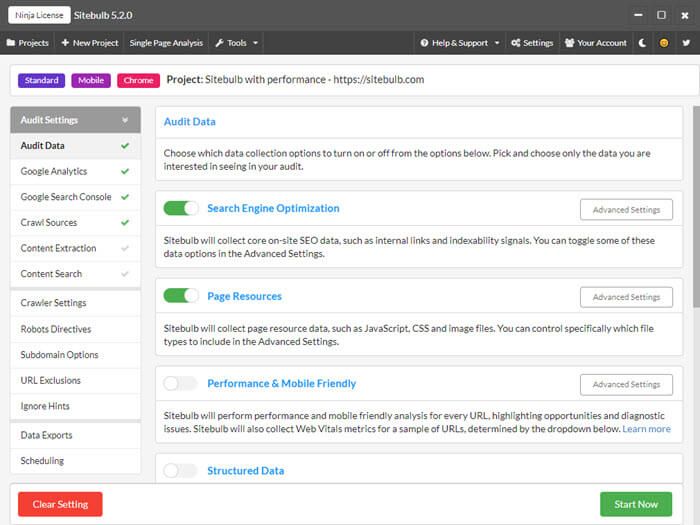The width and height of the screenshot is (700, 525).
Task: Open Scheduling settings
Action: (75, 461)
